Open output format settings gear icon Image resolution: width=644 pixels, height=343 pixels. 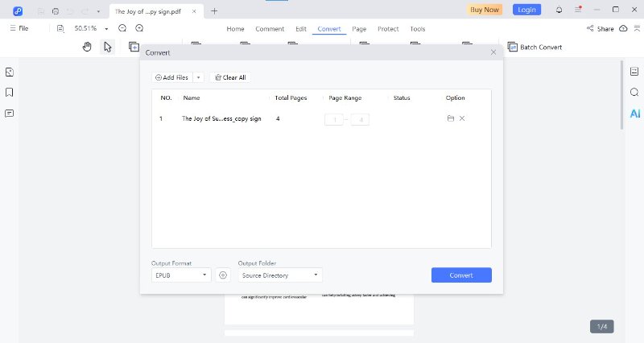coord(223,275)
